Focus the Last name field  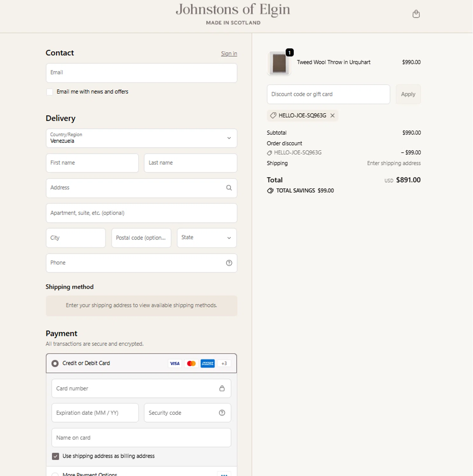191,163
